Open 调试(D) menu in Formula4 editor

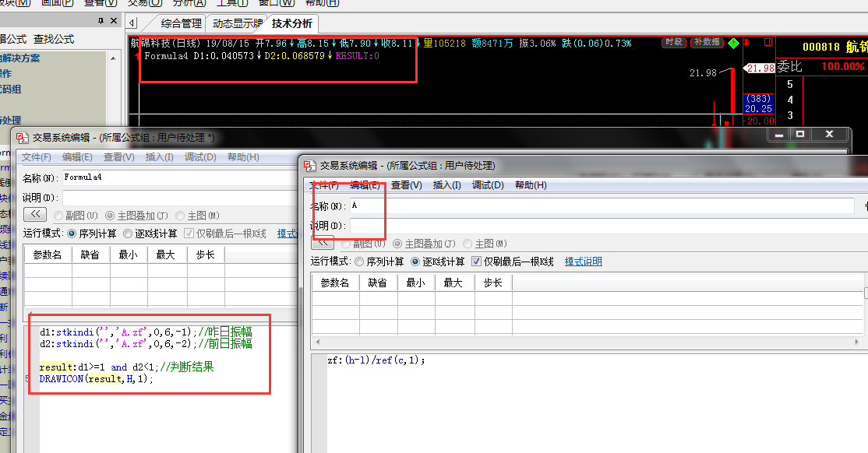[x=200, y=157]
